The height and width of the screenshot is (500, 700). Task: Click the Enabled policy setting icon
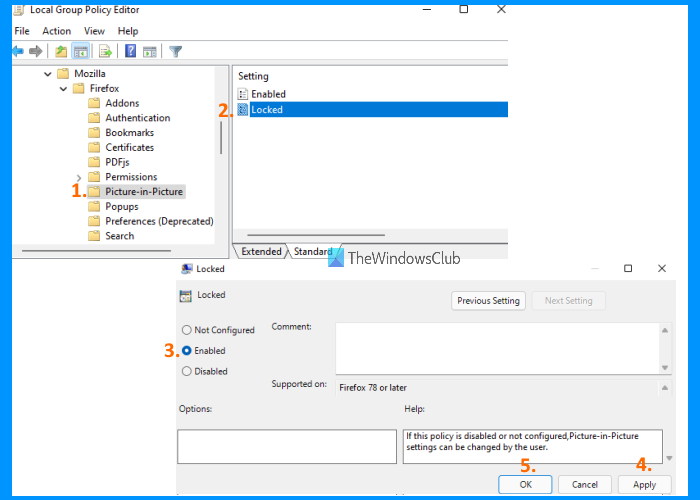point(242,94)
